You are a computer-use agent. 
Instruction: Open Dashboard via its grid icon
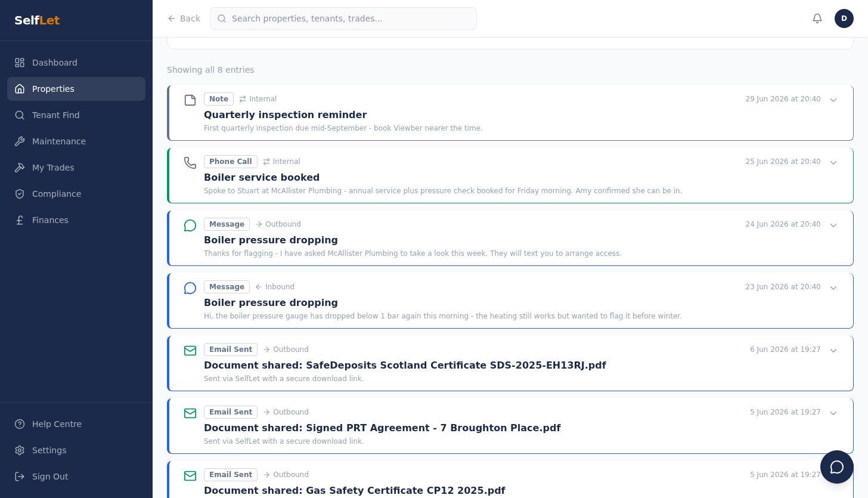coord(20,63)
